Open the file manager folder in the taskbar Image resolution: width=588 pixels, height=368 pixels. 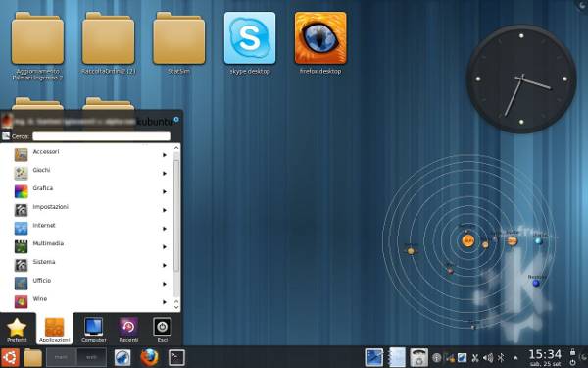tap(33, 357)
